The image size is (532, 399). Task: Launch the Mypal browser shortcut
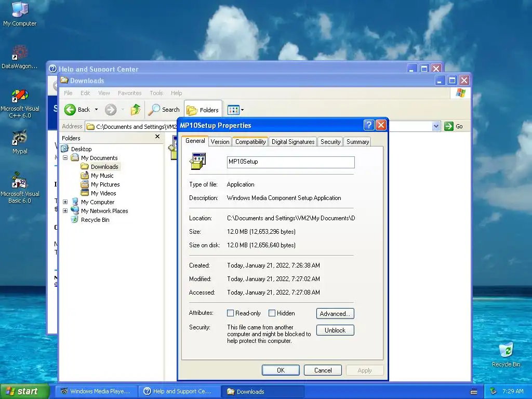point(20,142)
